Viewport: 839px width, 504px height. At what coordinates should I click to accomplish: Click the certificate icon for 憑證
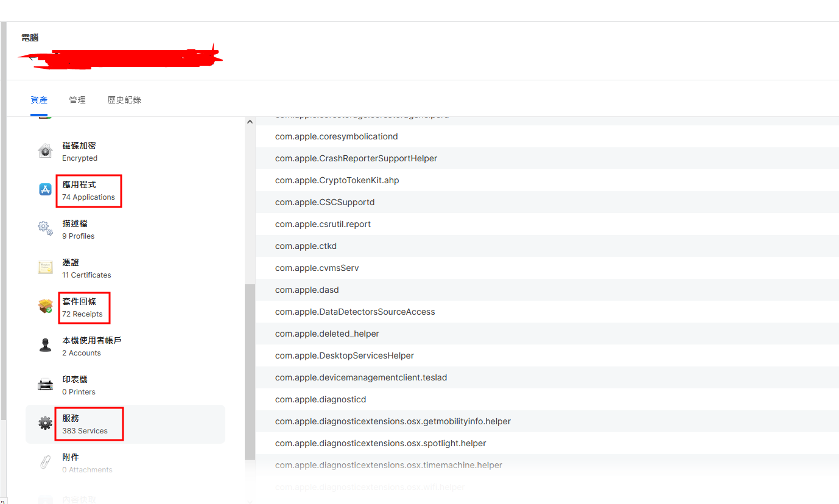[x=45, y=268]
